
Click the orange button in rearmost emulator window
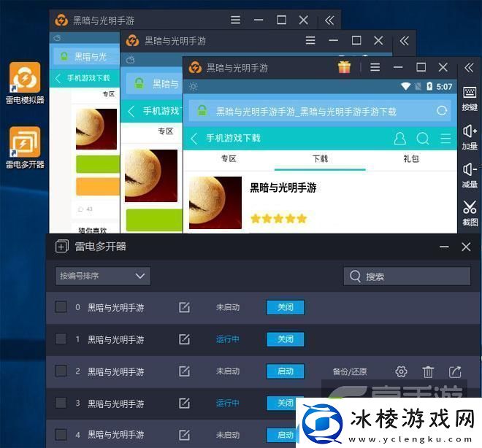97,186
